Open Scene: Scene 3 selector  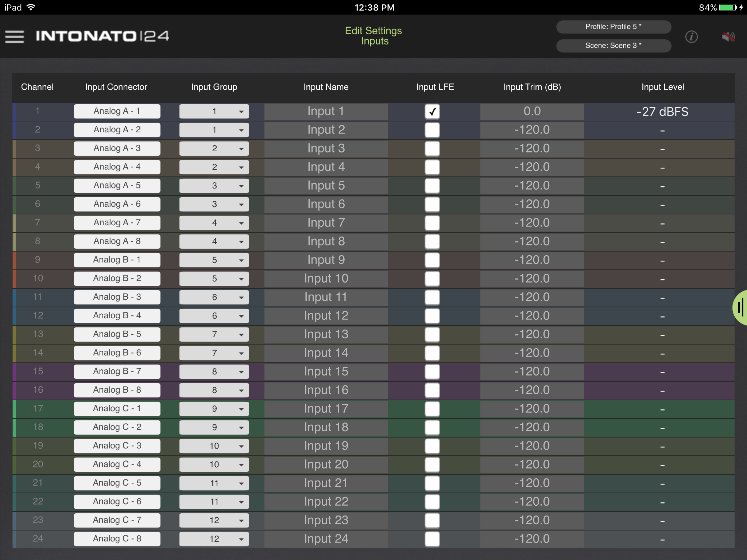[x=614, y=46]
